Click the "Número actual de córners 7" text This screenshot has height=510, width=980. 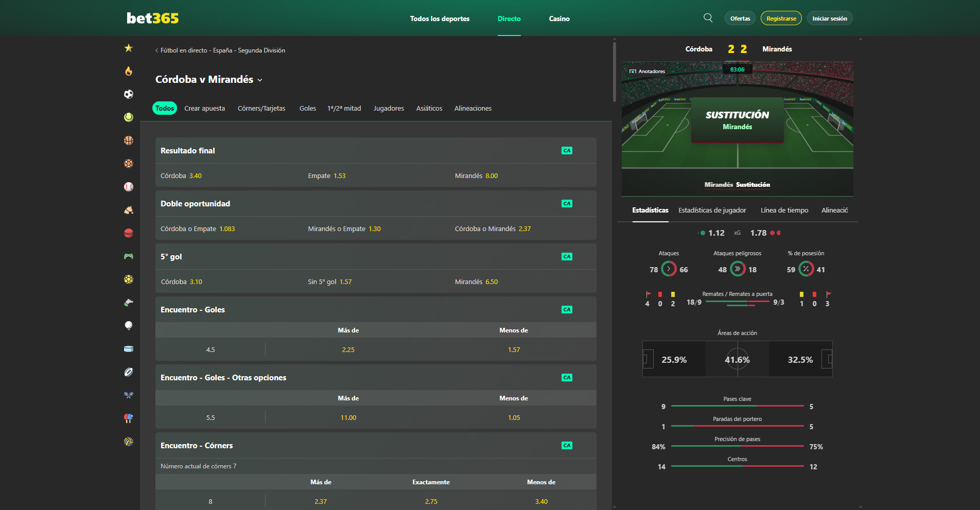(199, 466)
